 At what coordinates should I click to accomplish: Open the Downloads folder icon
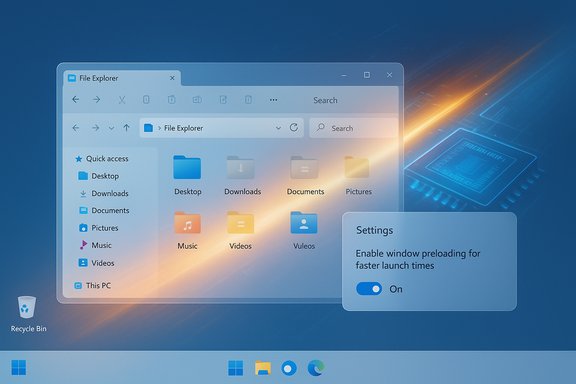click(240, 167)
